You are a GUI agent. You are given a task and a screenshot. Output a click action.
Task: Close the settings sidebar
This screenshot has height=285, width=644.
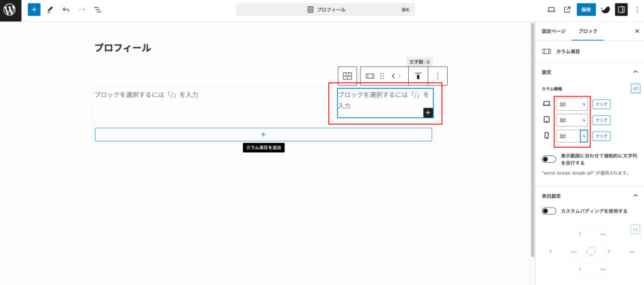tap(637, 31)
